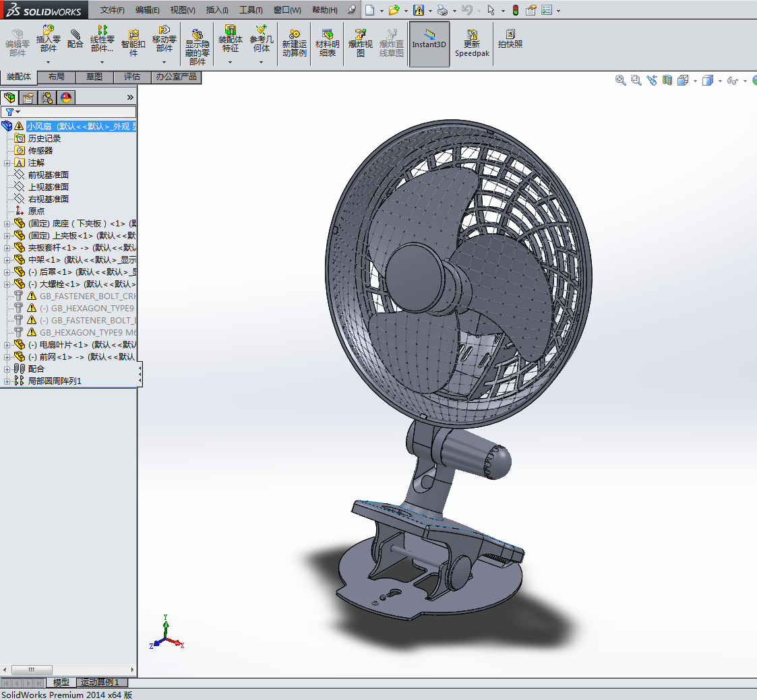
Task: Click the feature tree horizontal scrollbar thumb
Action: coord(31,670)
